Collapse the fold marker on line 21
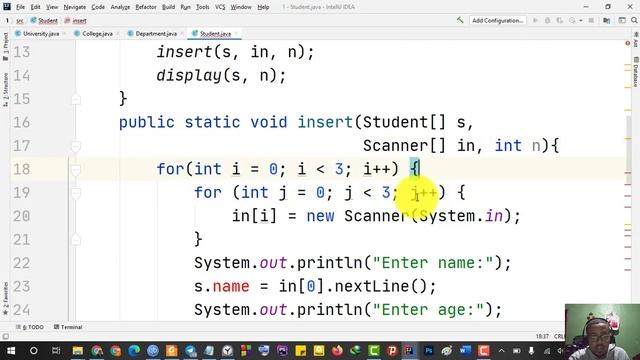 click(76, 240)
